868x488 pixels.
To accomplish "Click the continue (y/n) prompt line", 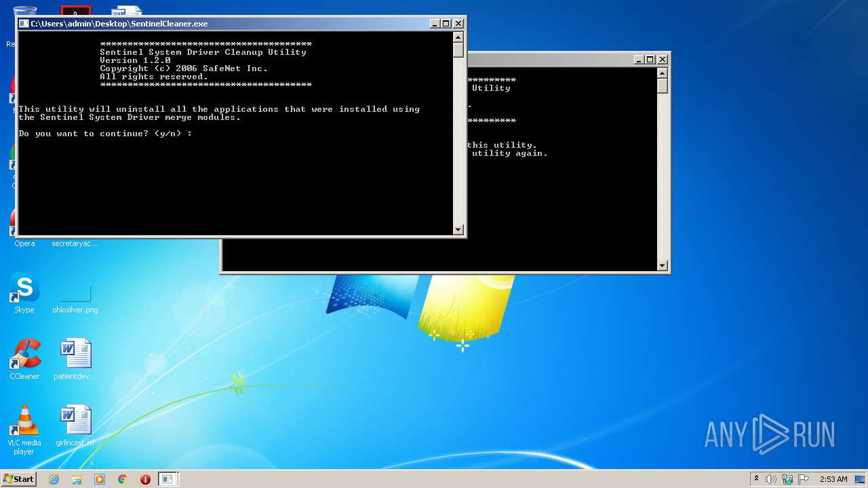I will pyautogui.click(x=105, y=134).
